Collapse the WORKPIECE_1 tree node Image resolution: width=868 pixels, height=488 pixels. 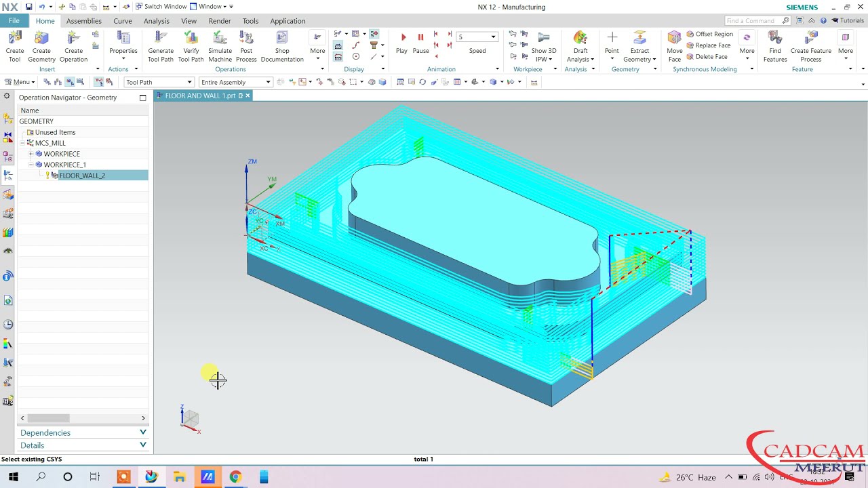(x=31, y=165)
